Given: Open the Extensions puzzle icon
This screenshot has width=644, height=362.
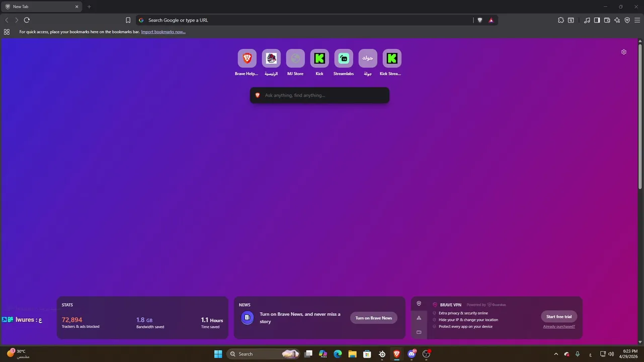Looking at the screenshot, I should pos(561,20).
